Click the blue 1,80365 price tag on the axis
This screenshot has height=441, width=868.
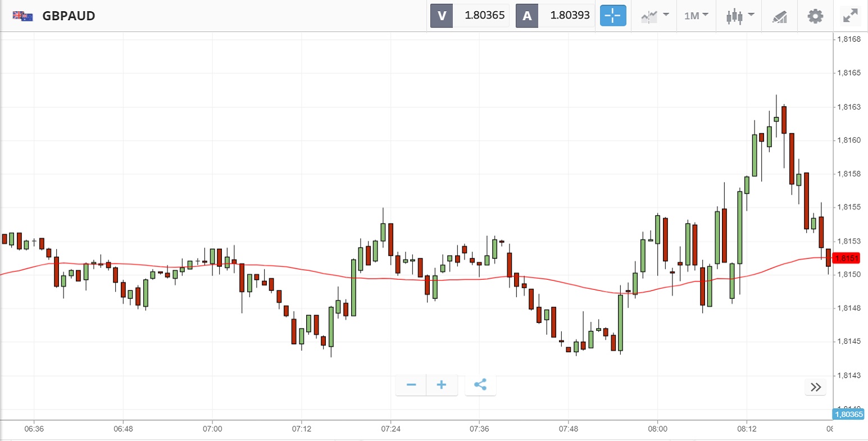(x=848, y=415)
